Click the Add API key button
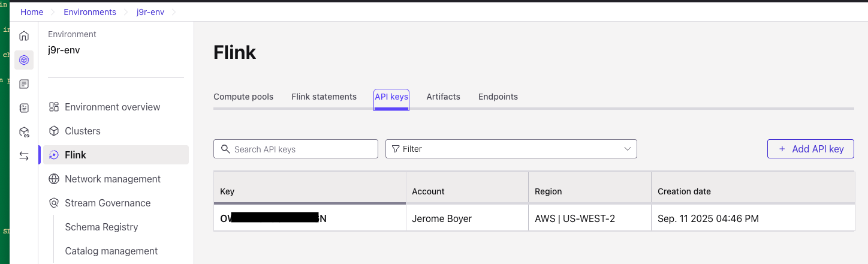Image resolution: width=868 pixels, height=264 pixels. (810, 149)
